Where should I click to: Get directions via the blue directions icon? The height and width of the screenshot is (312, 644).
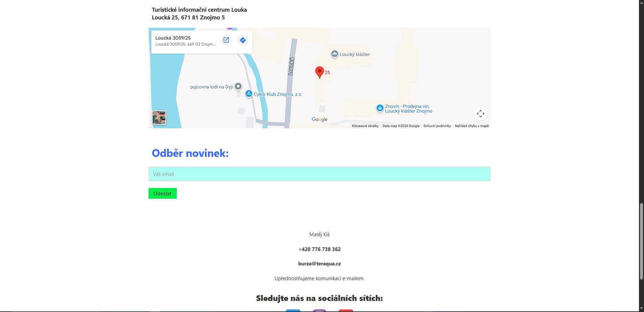click(243, 40)
